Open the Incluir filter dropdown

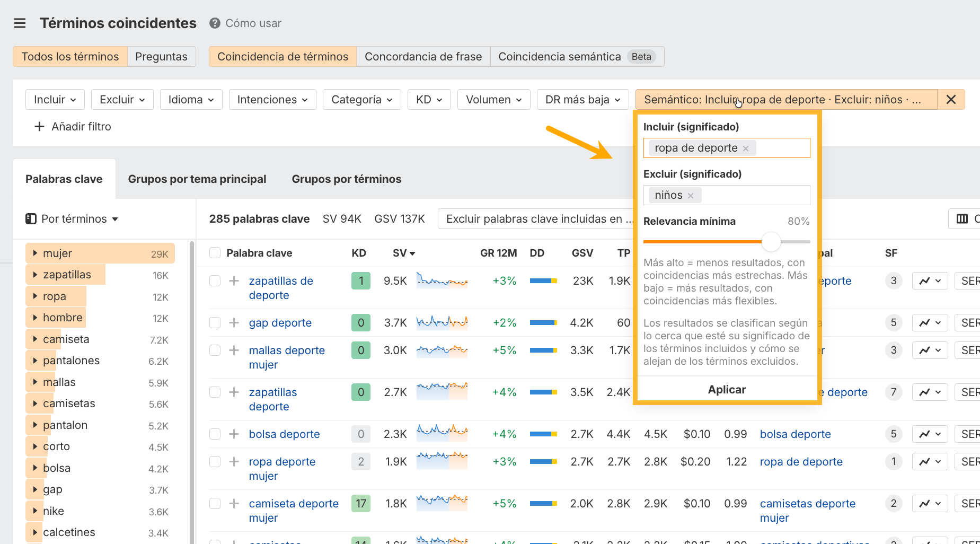(55, 100)
